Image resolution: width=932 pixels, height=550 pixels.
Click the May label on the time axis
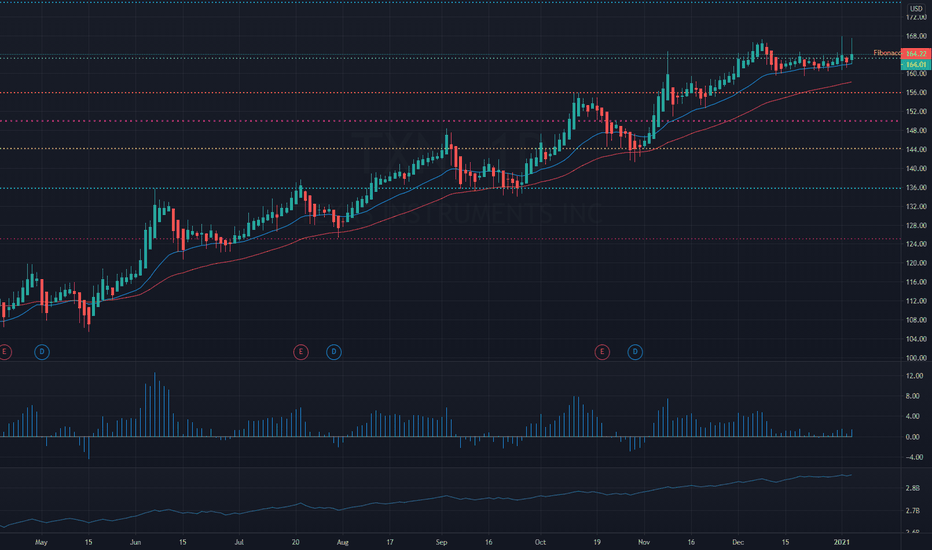coord(41,542)
